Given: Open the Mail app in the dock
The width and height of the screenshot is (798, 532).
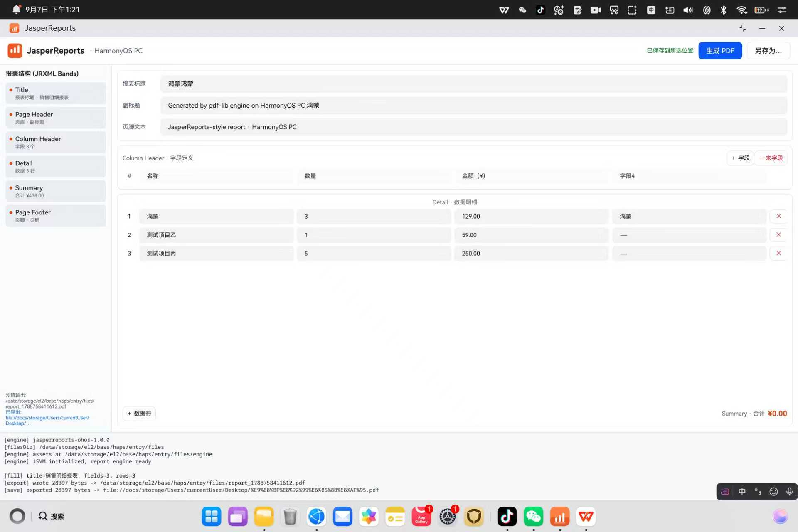Looking at the screenshot, I should [x=342, y=517].
